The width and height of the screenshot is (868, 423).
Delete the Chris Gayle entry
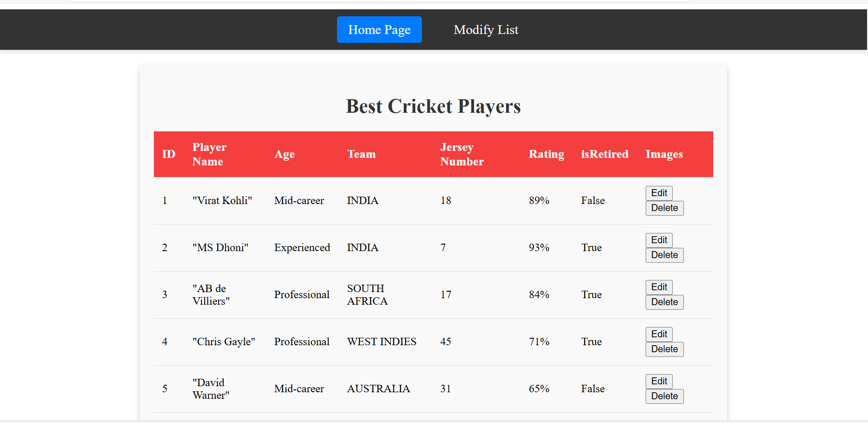tap(664, 349)
